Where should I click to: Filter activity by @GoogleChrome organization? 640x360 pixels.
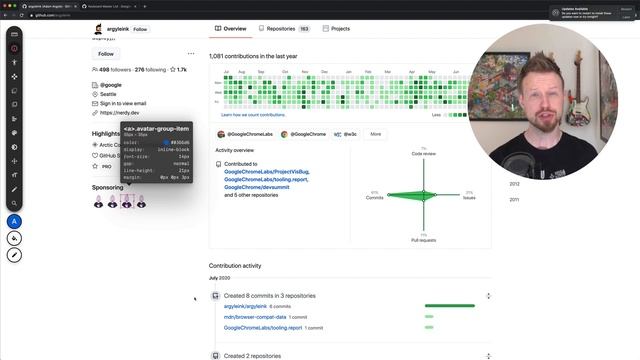click(x=303, y=134)
